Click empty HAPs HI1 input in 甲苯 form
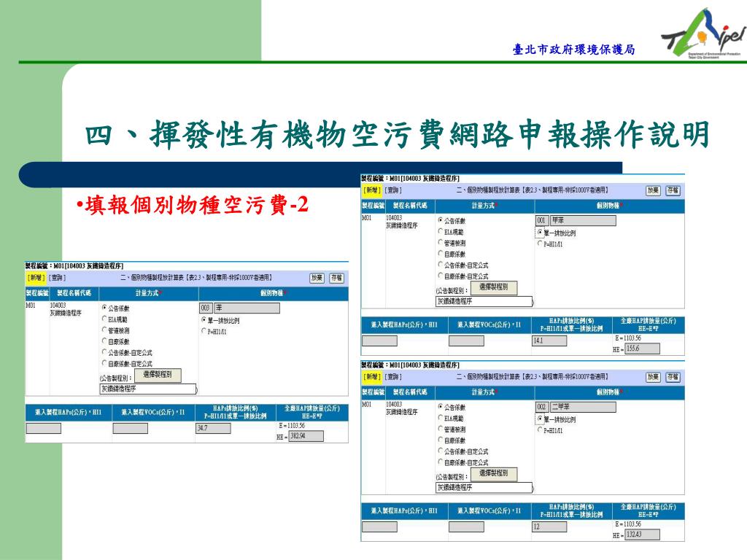 pos(379,341)
